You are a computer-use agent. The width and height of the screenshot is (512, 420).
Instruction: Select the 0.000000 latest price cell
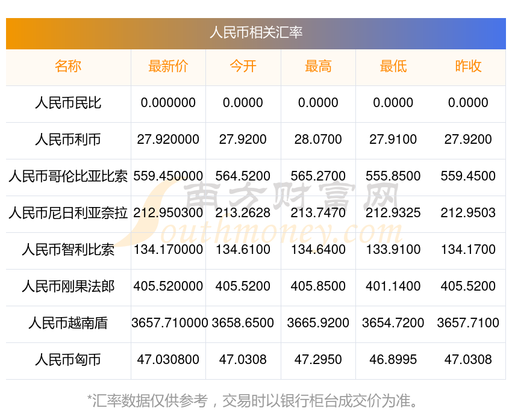168,103
